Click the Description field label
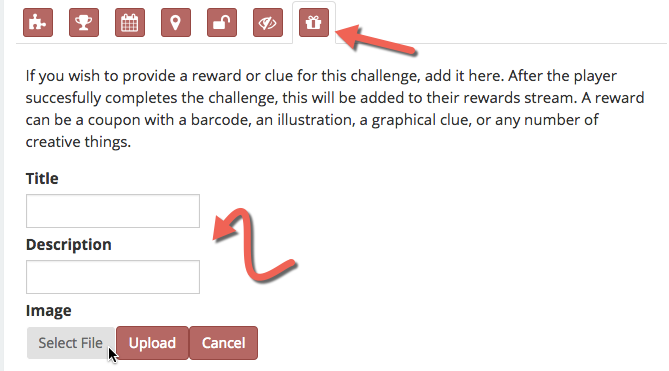 click(69, 244)
